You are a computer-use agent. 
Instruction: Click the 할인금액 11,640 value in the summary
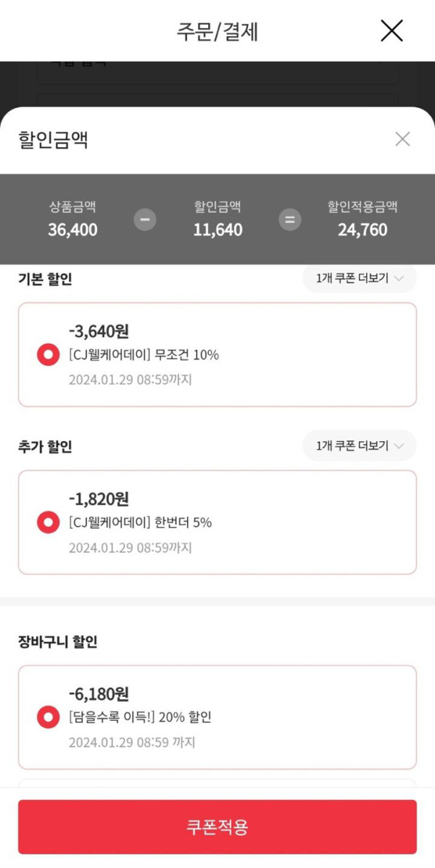tap(217, 230)
